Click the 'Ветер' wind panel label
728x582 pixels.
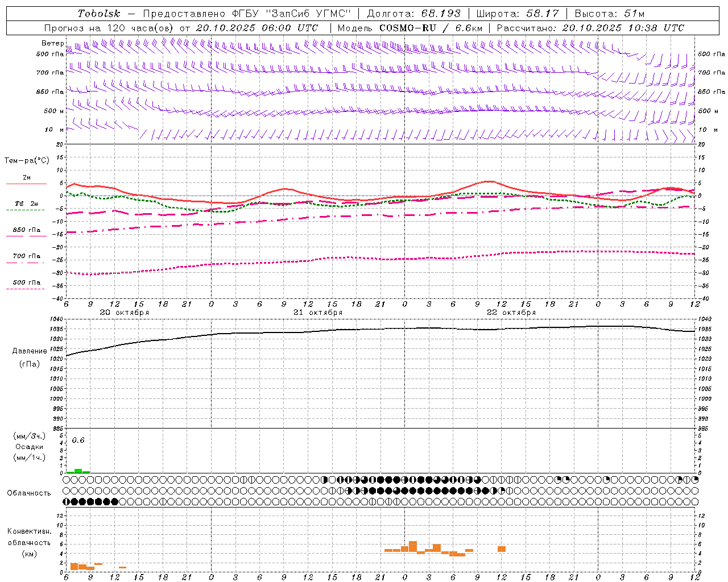53,43
